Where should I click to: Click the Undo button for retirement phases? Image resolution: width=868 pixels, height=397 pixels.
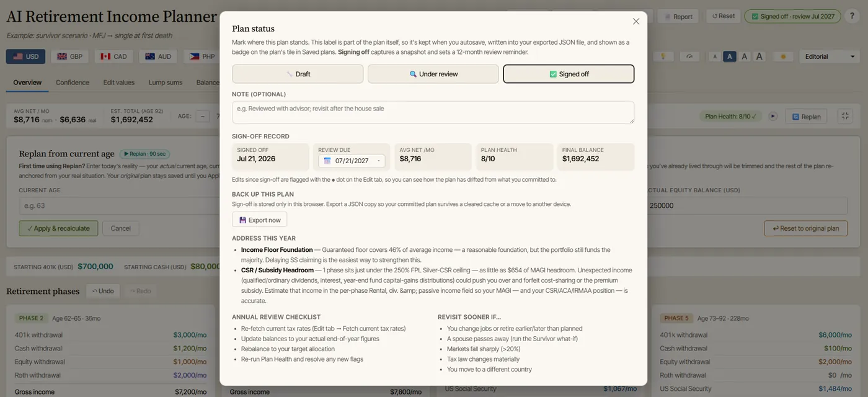(103, 291)
